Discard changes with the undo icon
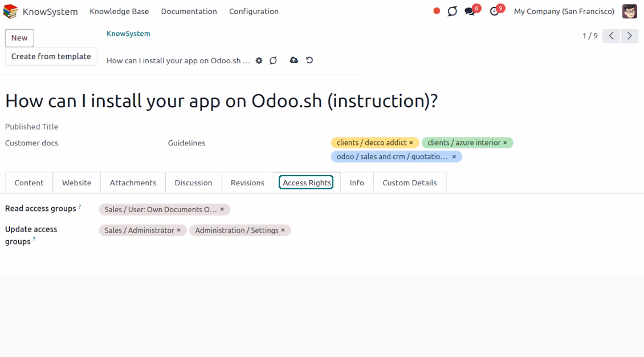The height and width of the screenshot is (357, 644). click(309, 60)
